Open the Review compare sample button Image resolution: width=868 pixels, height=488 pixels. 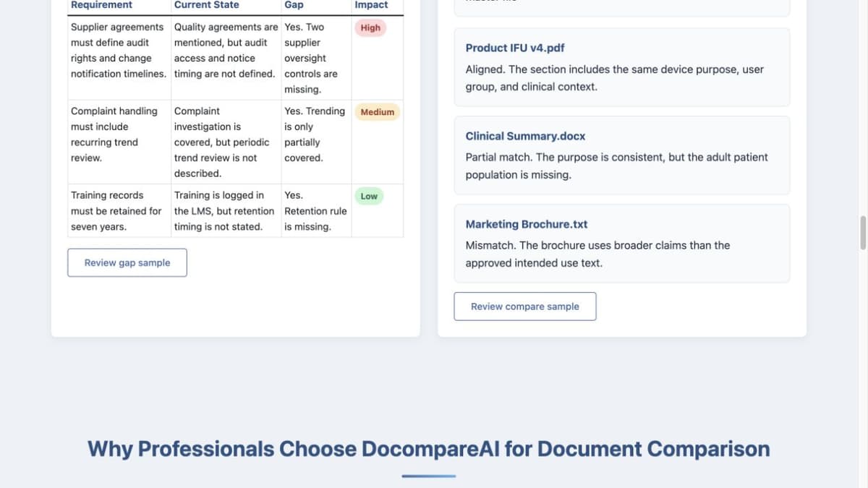point(525,307)
